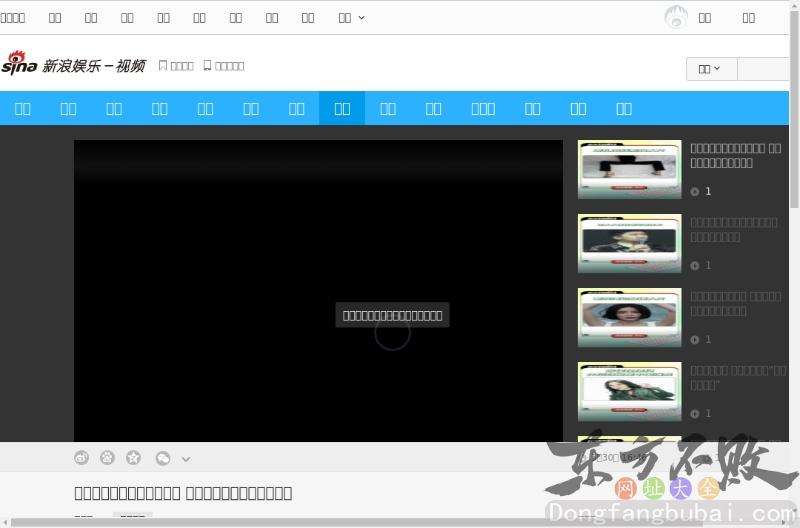Open the third related video thumbnail

tap(629, 317)
